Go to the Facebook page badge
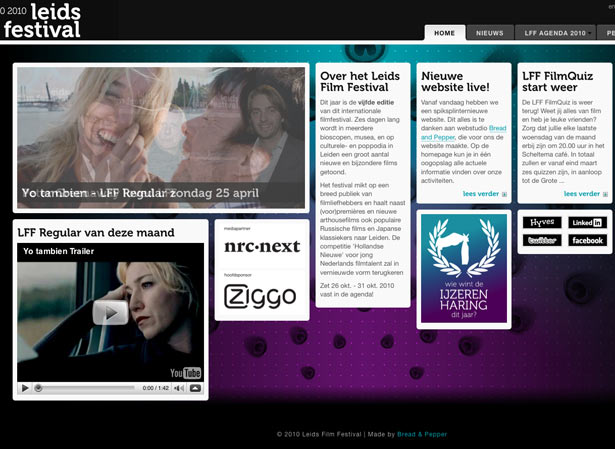This screenshot has width=615, height=449. tap(587, 240)
